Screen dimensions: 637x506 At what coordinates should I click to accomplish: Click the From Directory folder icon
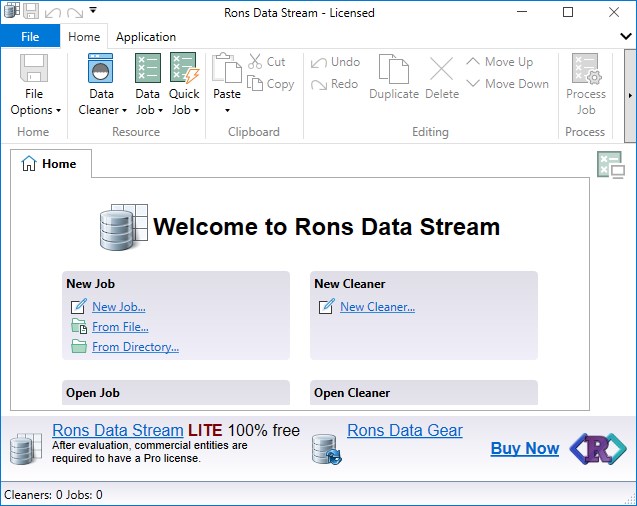79,346
